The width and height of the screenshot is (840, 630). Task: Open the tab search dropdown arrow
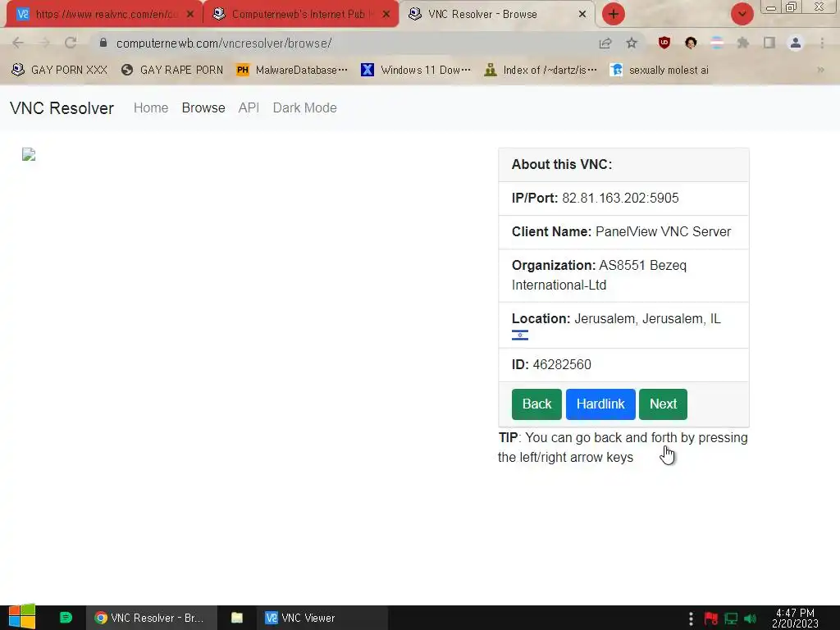(x=742, y=14)
